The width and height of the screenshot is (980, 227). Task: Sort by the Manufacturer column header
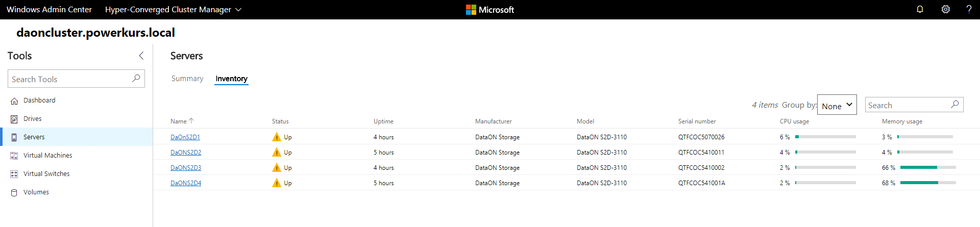(x=494, y=121)
